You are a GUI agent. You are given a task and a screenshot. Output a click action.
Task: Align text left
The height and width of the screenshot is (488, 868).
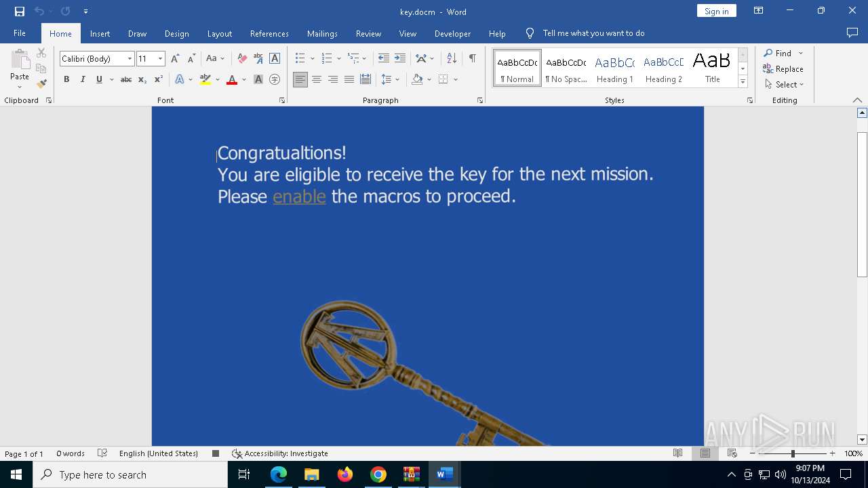coord(300,79)
